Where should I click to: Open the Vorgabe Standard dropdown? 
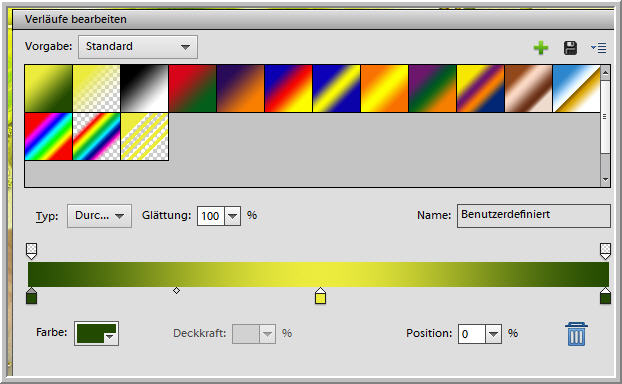pos(138,47)
